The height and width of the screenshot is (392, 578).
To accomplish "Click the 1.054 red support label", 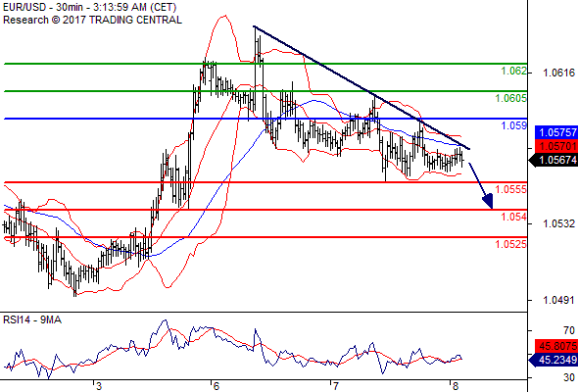I will [x=513, y=217].
